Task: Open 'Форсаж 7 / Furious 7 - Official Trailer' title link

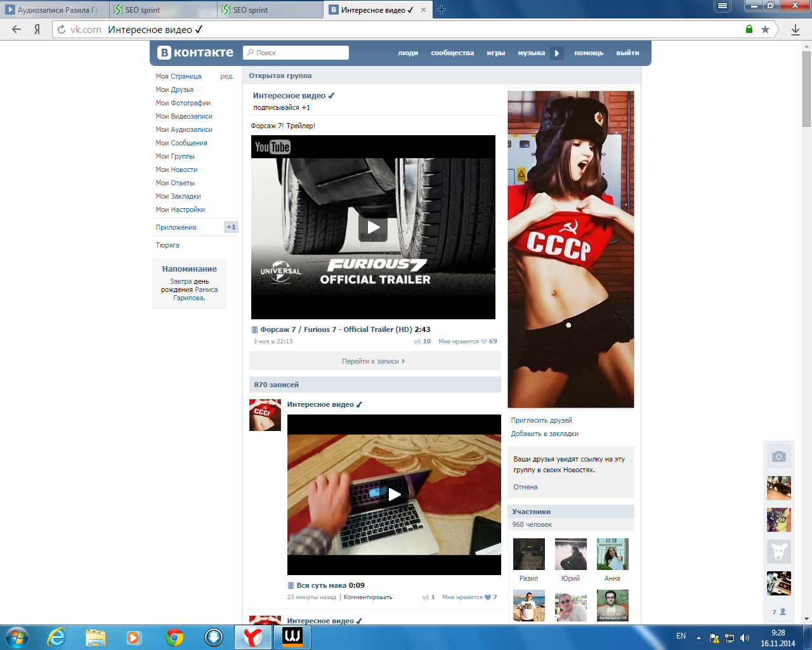Action: coord(336,329)
